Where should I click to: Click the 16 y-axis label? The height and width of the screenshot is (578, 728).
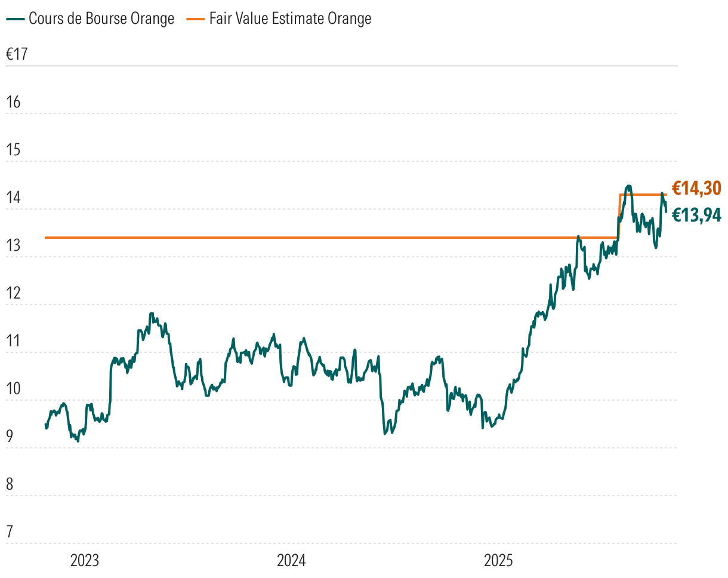pos(13,102)
